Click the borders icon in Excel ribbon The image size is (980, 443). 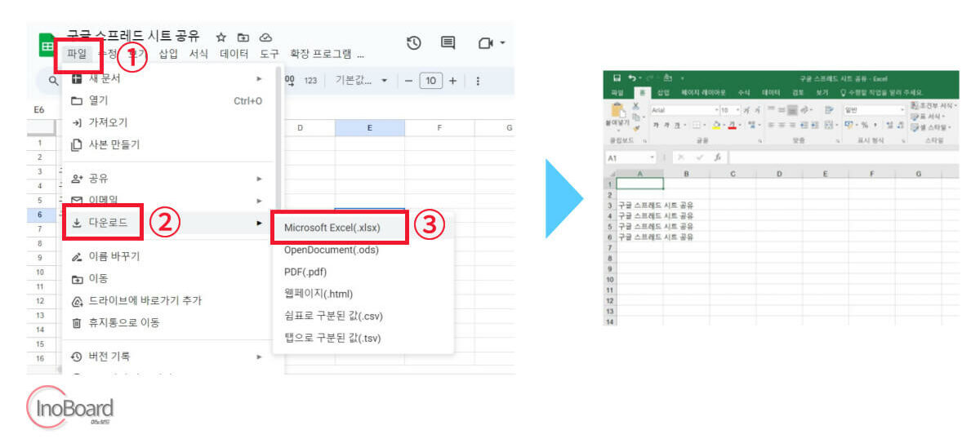[697, 125]
